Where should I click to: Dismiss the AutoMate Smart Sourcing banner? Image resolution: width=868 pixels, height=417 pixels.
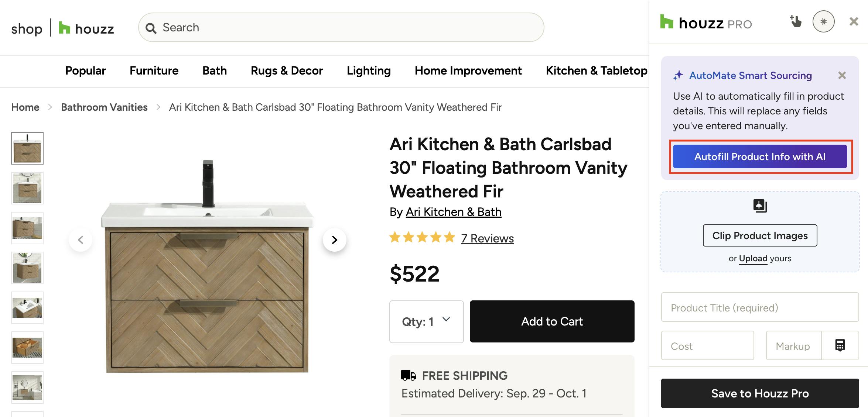coord(842,76)
